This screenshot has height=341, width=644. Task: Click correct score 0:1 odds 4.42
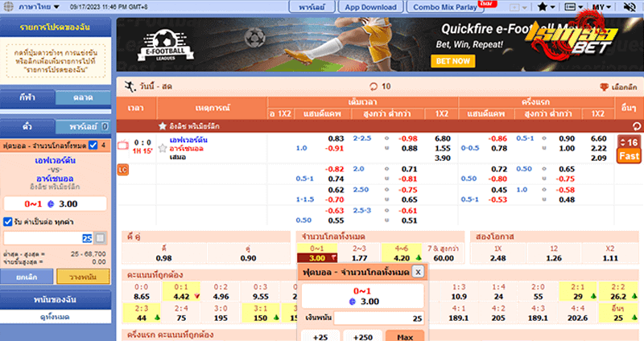click(x=181, y=296)
